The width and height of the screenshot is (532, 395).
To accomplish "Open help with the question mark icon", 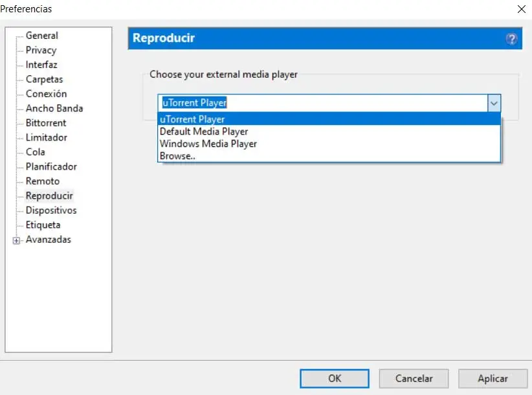I will [x=511, y=39].
